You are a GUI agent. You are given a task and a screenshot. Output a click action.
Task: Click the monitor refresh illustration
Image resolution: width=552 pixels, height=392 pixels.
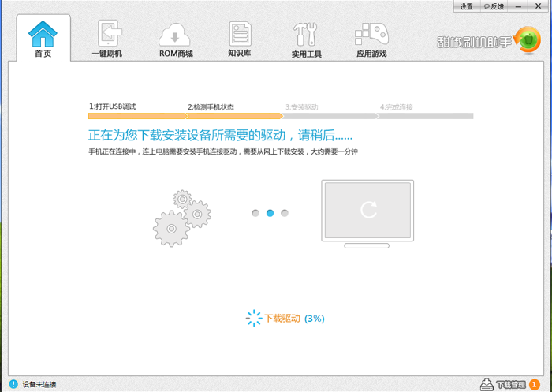coord(367,214)
